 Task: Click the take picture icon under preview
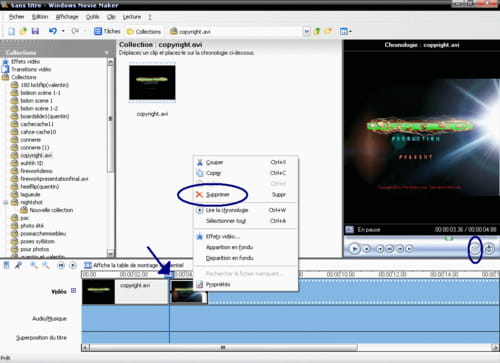(489, 249)
